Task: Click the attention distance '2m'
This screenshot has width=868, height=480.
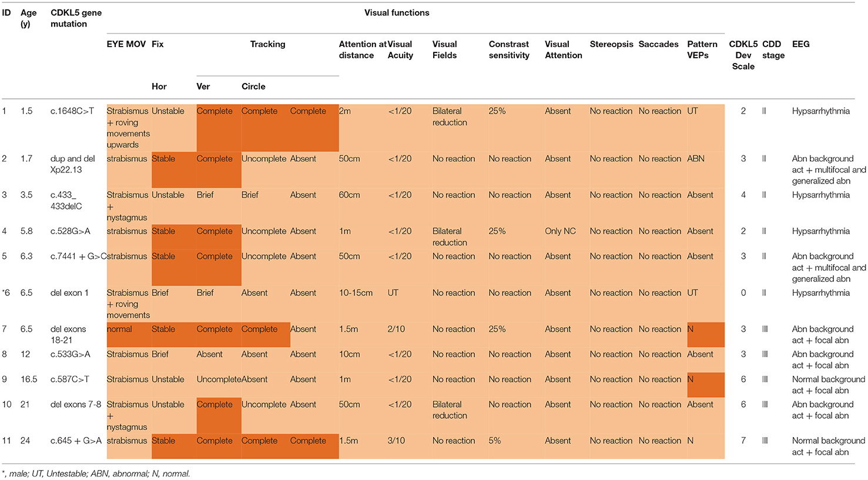Action: 344,111
